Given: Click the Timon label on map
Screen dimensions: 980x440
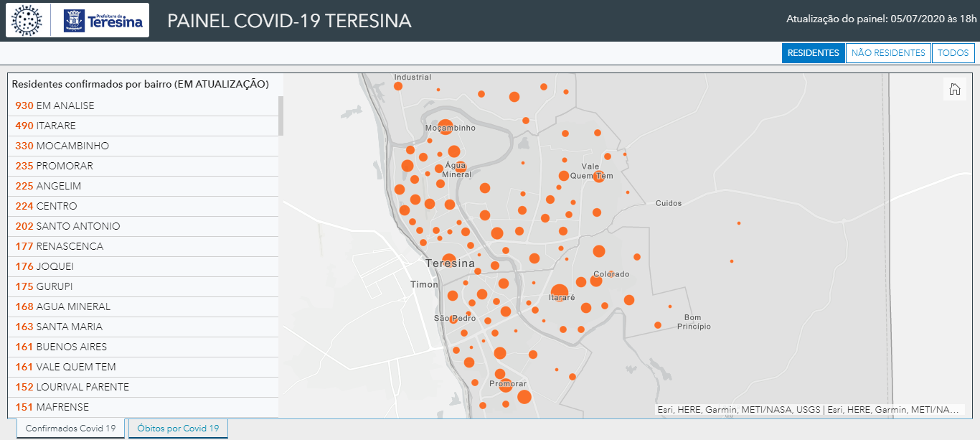Looking at the screenshot, I should (424, 284).
